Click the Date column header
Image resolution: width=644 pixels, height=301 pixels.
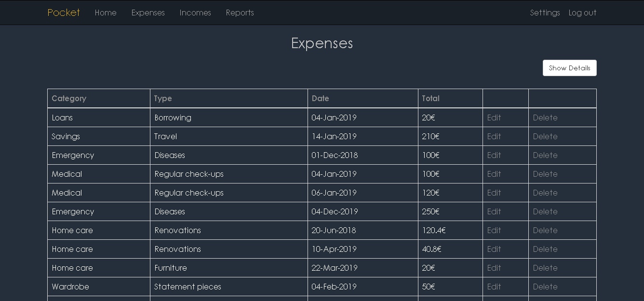[x=363, y=98]
